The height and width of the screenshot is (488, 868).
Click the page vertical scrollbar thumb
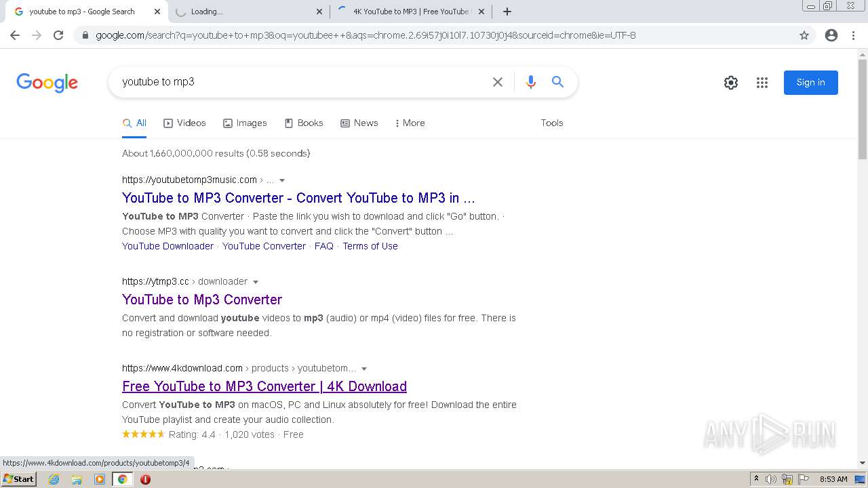[863, 110]
